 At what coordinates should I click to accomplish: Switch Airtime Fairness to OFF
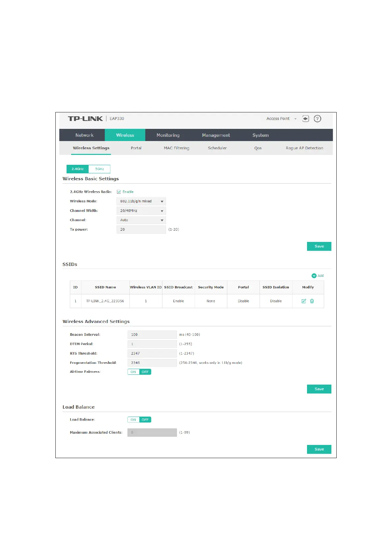click(145, 372)
